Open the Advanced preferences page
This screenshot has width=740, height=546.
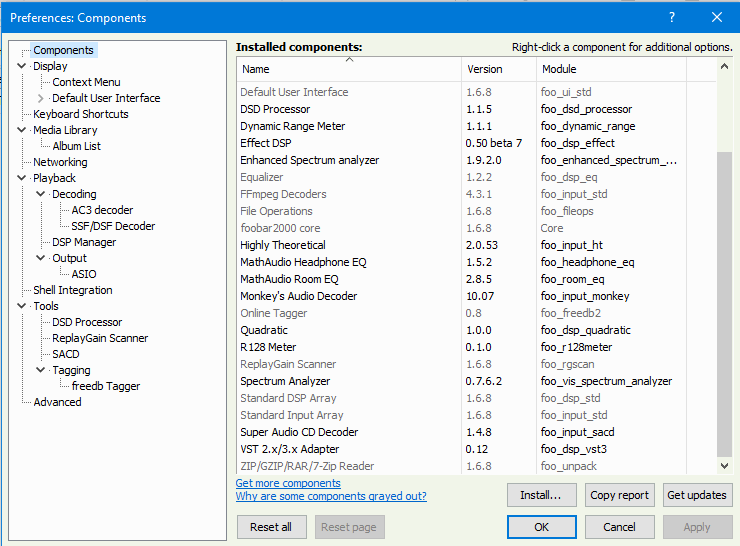57,402
